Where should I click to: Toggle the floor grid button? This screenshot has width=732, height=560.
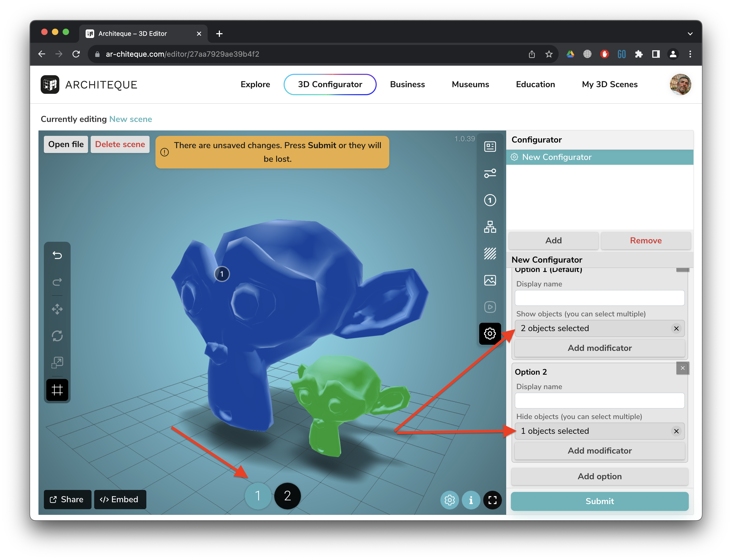tap(57, 390)
